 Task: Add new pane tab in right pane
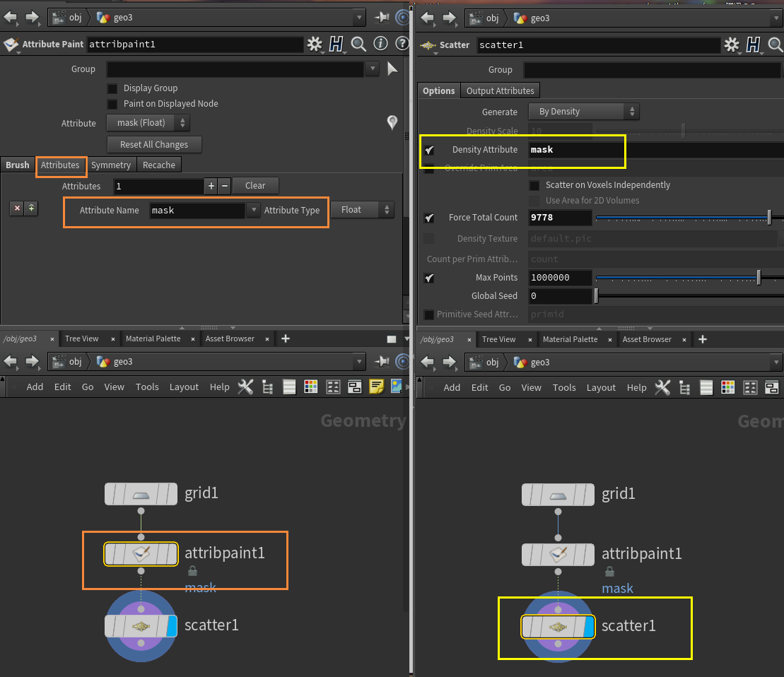point(703,340)
